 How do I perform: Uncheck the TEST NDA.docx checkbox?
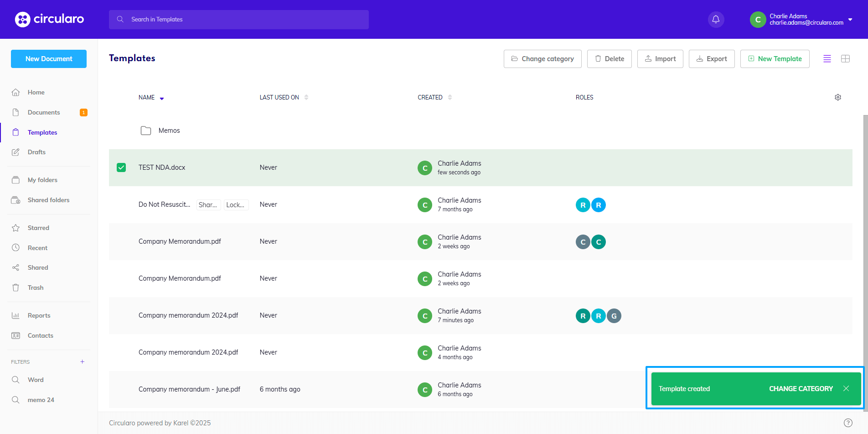(121, 167)
